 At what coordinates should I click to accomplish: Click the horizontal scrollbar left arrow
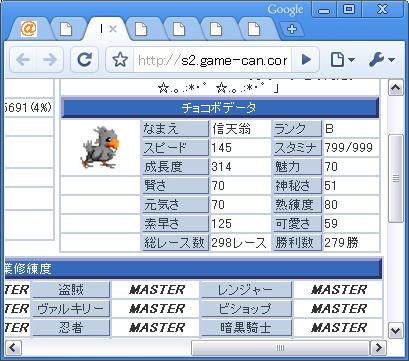point(13,348)
